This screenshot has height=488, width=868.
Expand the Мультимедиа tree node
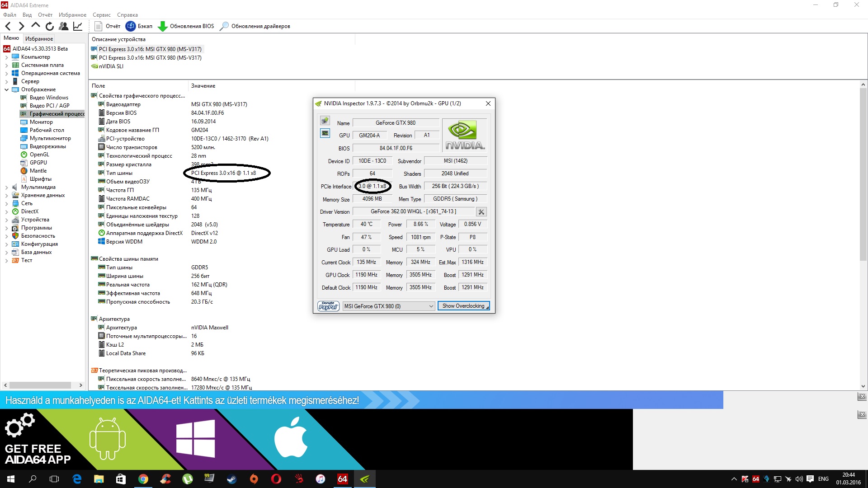[x=6, y=187]
